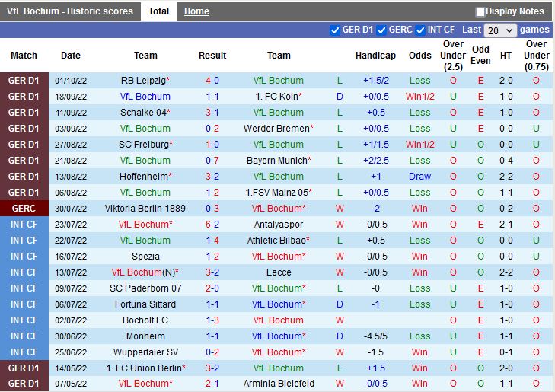555x392 pixels.
Task: Click 1. FC Union Berlin team name
Action: coord(144,368)
